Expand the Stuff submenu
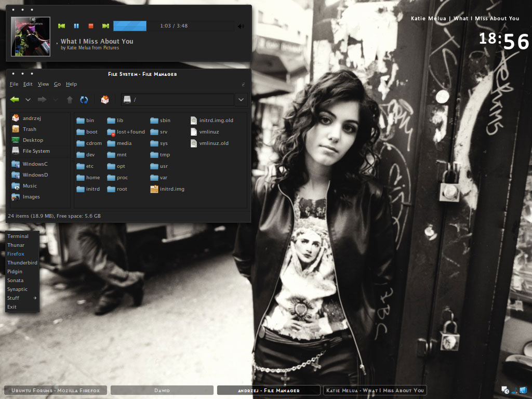Image resolution: width=532 pixels, height=399 pixels. click(22, 298)
